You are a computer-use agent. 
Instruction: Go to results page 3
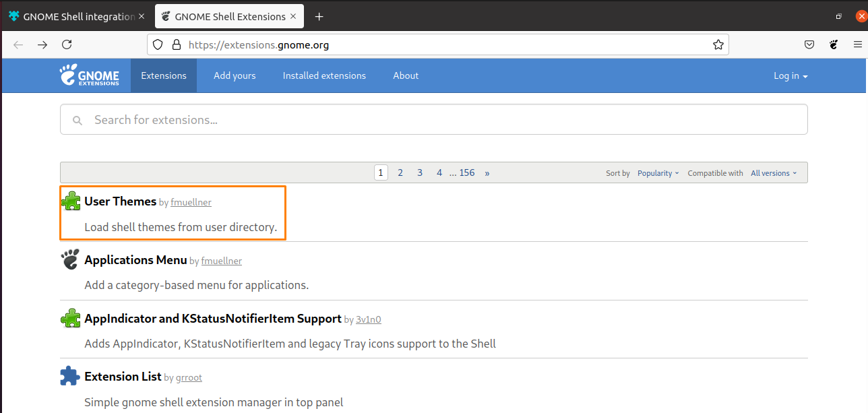click(420, 172)
